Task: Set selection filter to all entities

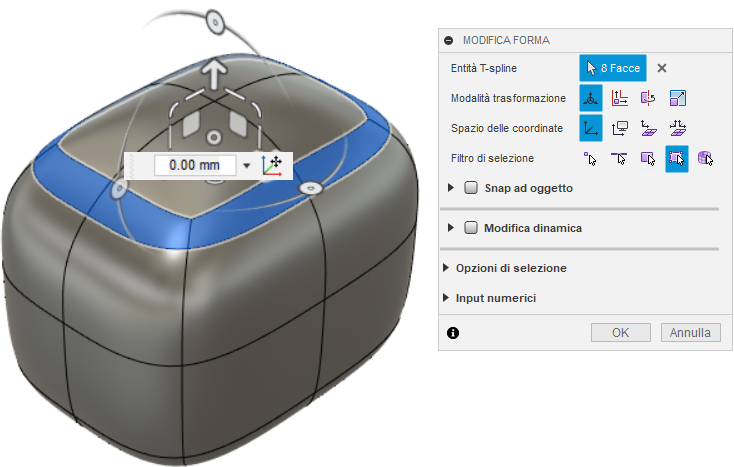Action: (677, 159)
